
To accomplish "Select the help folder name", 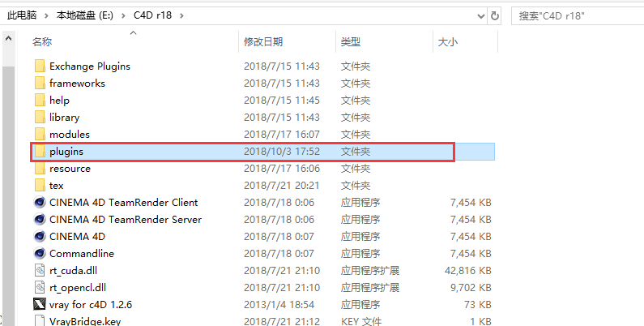I will (59, 101).
